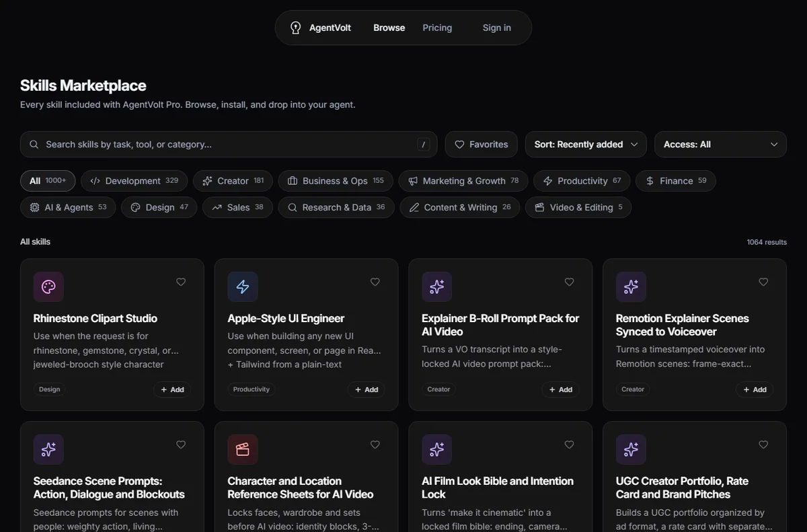Open the Sort: Recently added dropdown
This screenshot has height=532, width=807.
click(x=586, y=145)
